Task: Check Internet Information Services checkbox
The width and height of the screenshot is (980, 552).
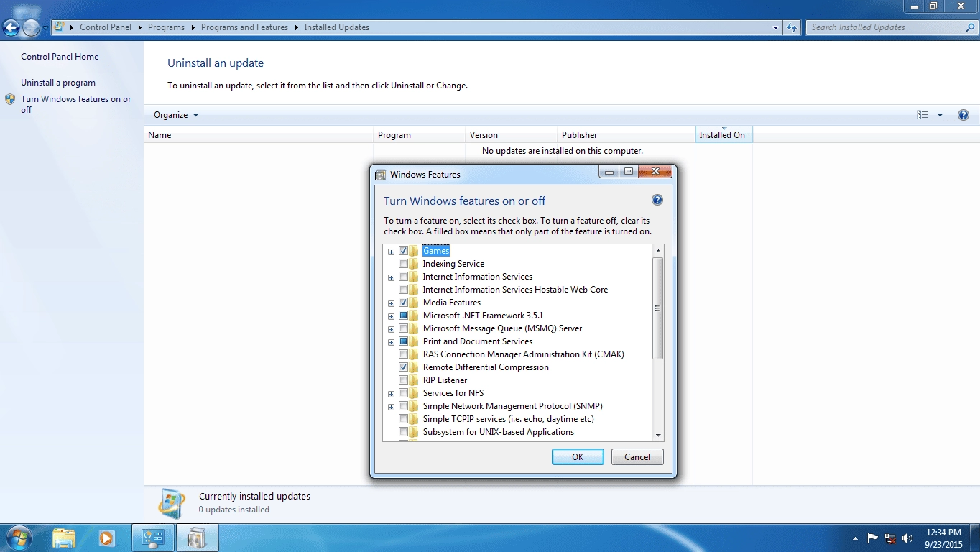Action: (x=403, y=277)
